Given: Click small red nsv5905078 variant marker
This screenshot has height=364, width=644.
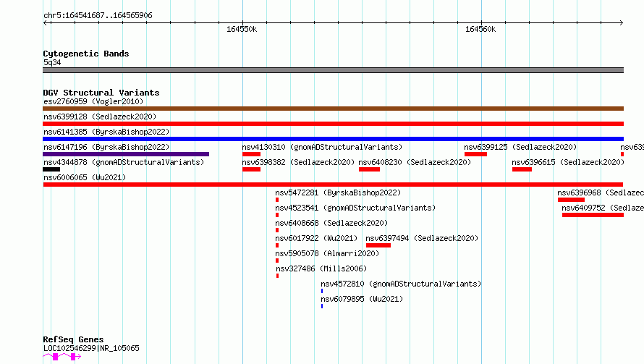Looking at the screenshot, I should [x=277, y=261].
